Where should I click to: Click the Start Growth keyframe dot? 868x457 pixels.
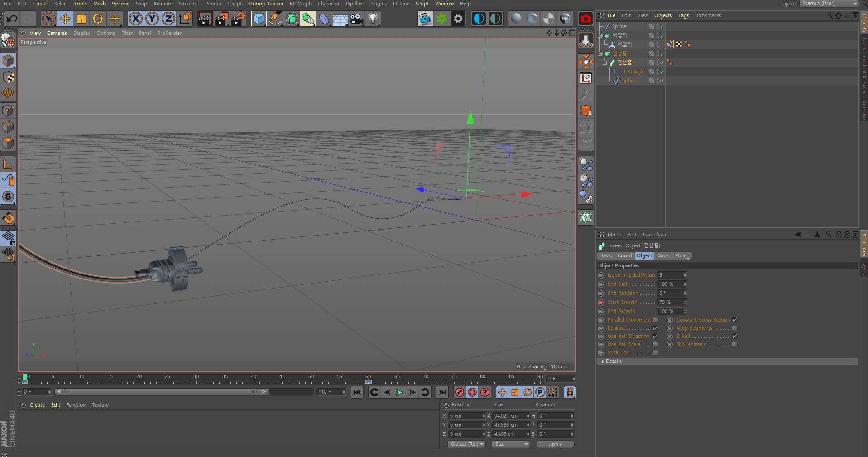click(x=601, y=302)
